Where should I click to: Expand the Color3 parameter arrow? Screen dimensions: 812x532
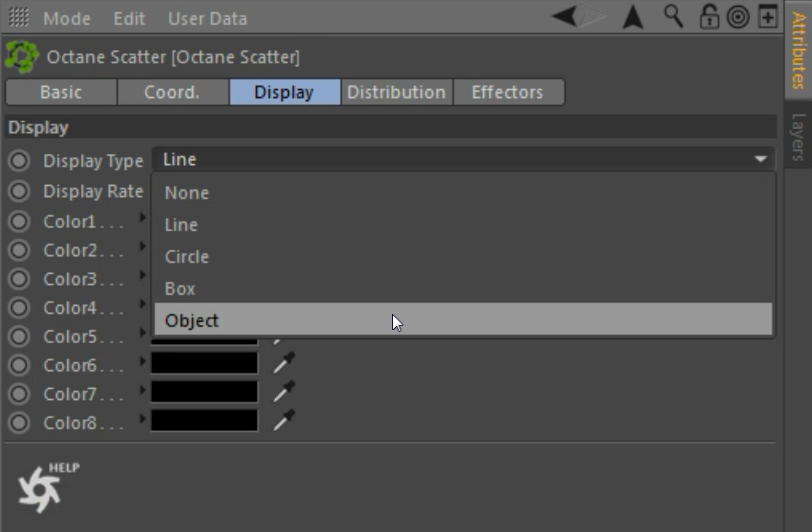tap(142, 275)
